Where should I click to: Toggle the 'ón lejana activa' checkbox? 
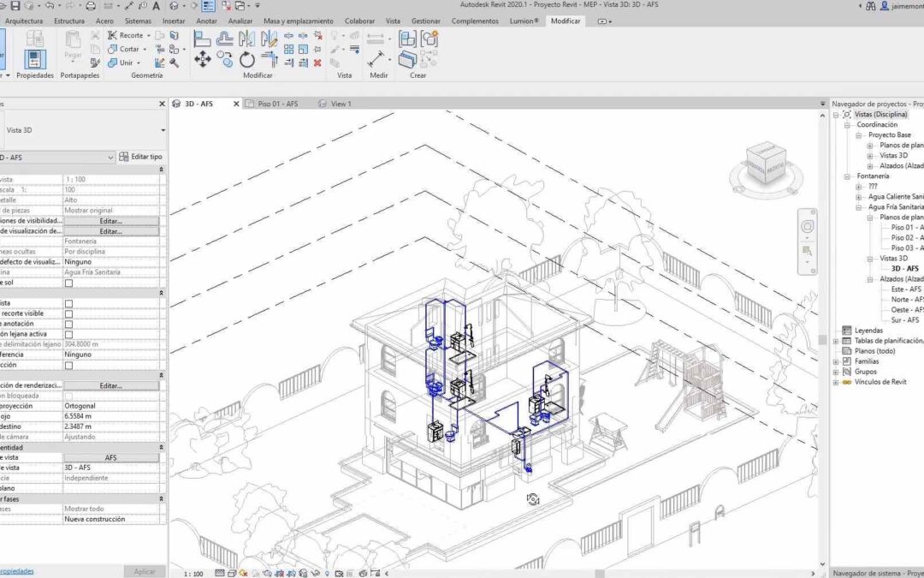coord(69,335)
